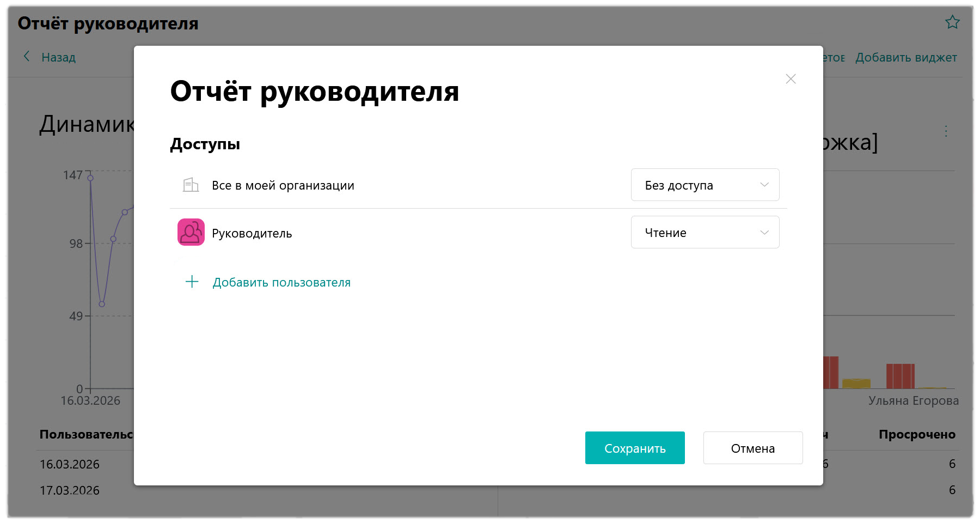Click the pink Руководитель group icon
Image resolution: width=980 pixels, height=523 pixels.
point(191,233)
